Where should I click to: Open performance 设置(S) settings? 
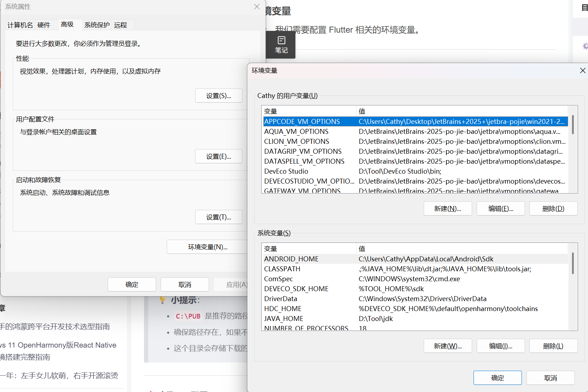218,96
